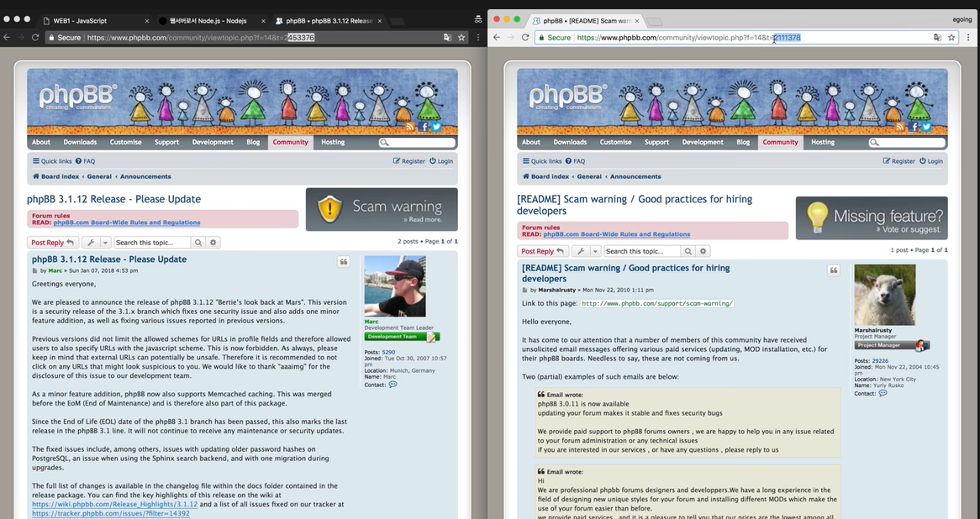Click search magnifier beside left topic search
Screen dimensions: 980x519
click(x=198, y=243)
